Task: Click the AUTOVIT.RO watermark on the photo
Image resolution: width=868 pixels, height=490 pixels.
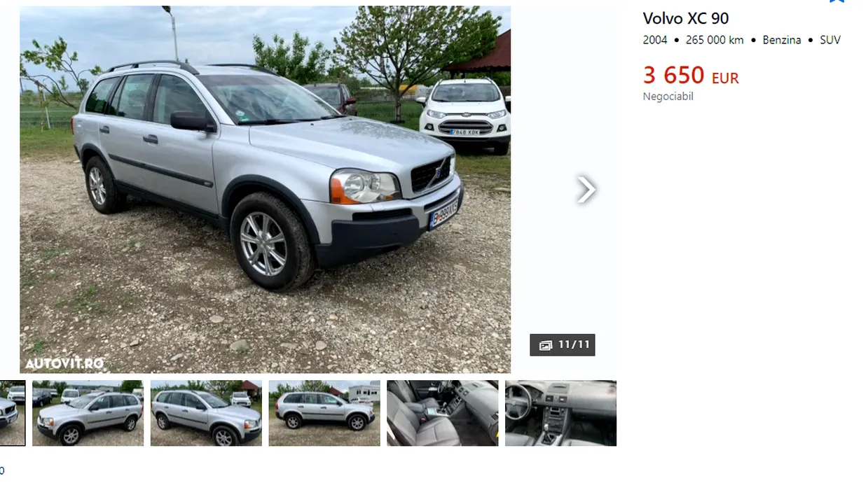Action: (64, 363)
